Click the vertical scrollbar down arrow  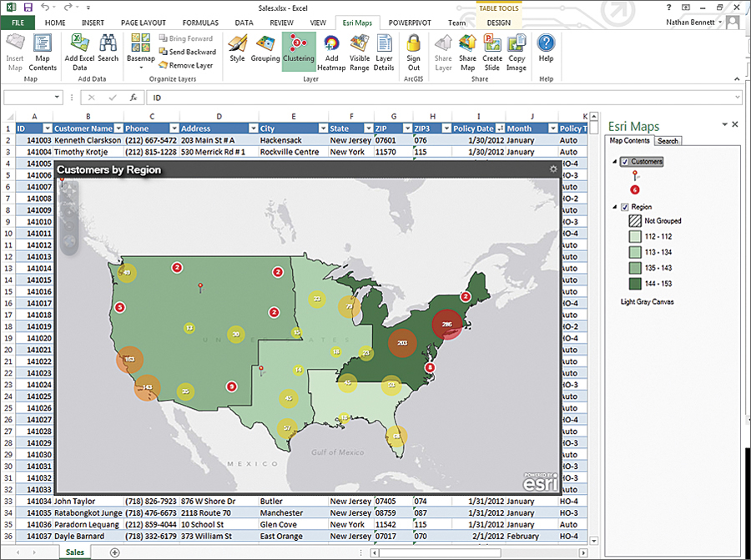point(594,541)
